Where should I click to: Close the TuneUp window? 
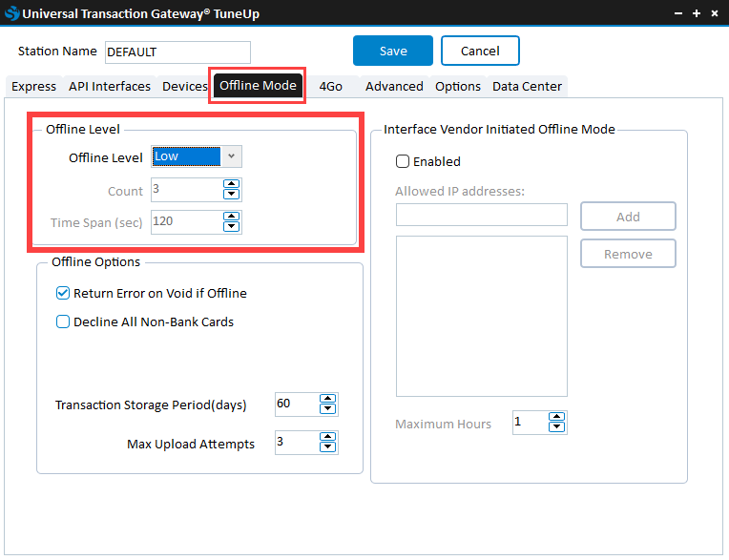point(715,13)
